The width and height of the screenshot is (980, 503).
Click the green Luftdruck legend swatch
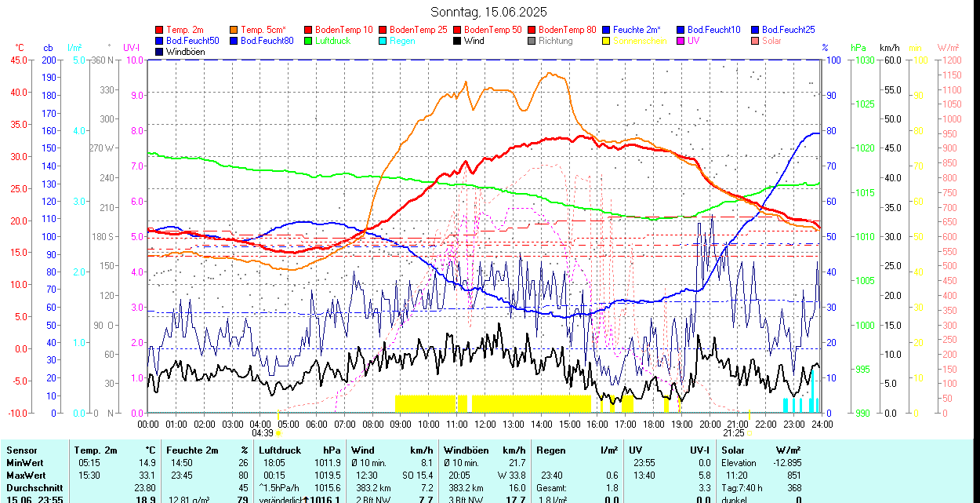309,41
